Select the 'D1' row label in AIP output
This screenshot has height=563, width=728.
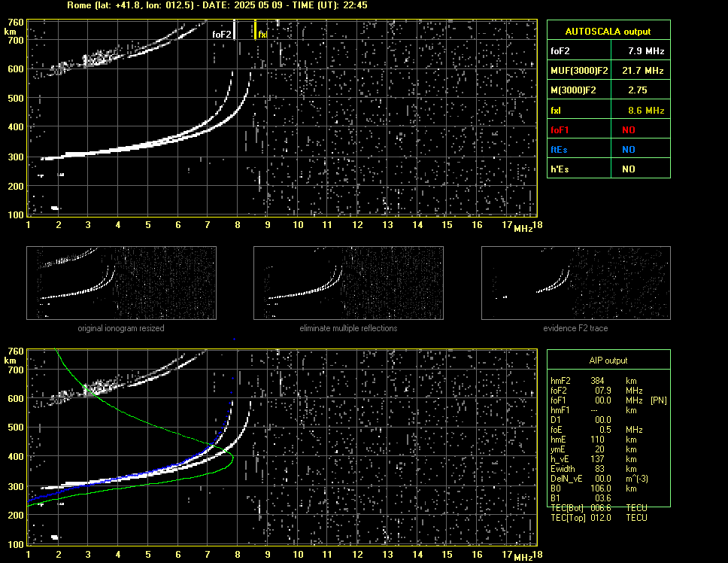pyautogui.click(x=557, y=420)
